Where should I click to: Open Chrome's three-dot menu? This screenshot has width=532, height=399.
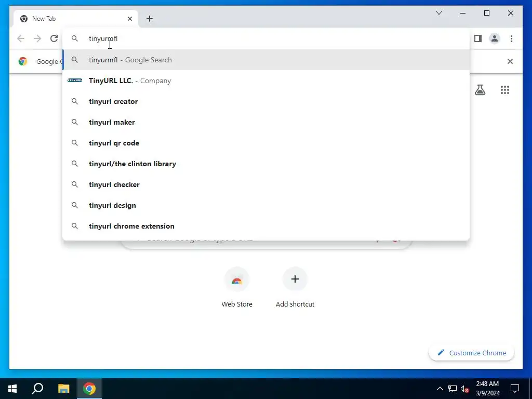click(511, 38)
